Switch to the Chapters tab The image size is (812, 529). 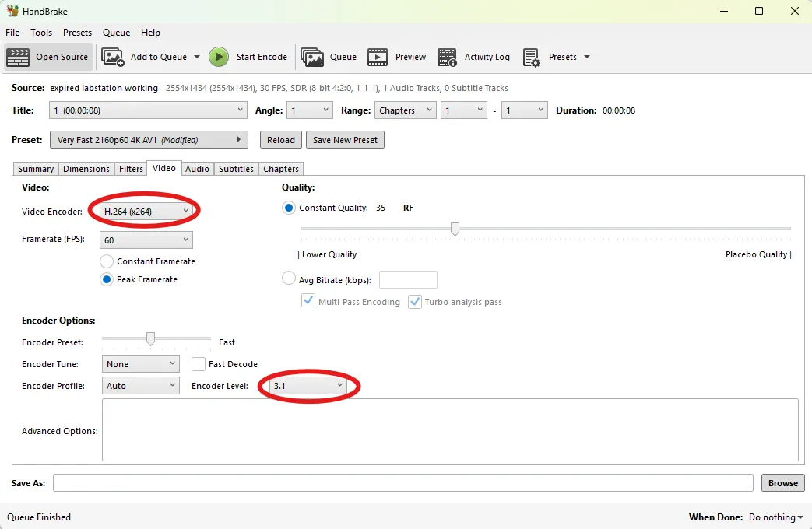[x=281, y=169]
